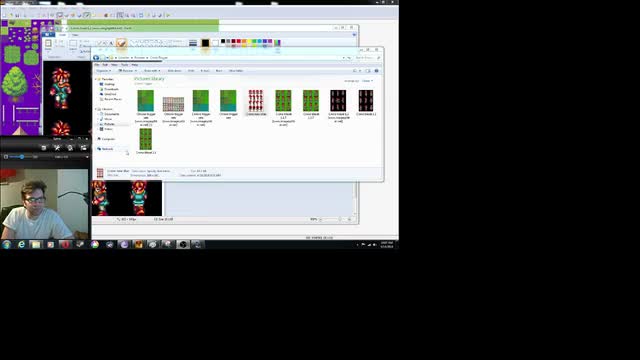Click the change view icon in Explorer
This screenshot has width=640, height=360.
click(x=356, y=71)
